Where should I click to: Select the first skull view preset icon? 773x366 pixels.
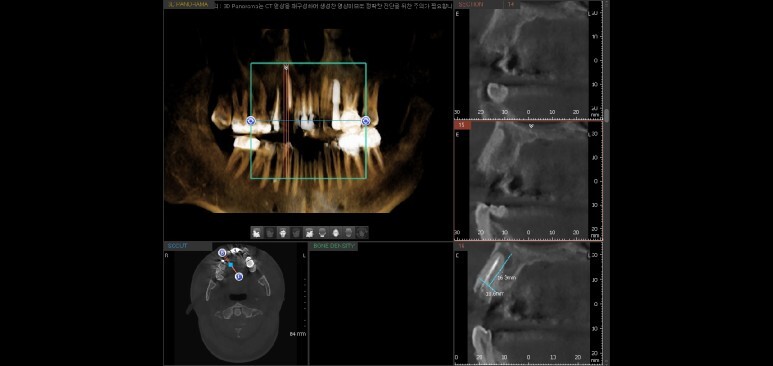(256, 233)
